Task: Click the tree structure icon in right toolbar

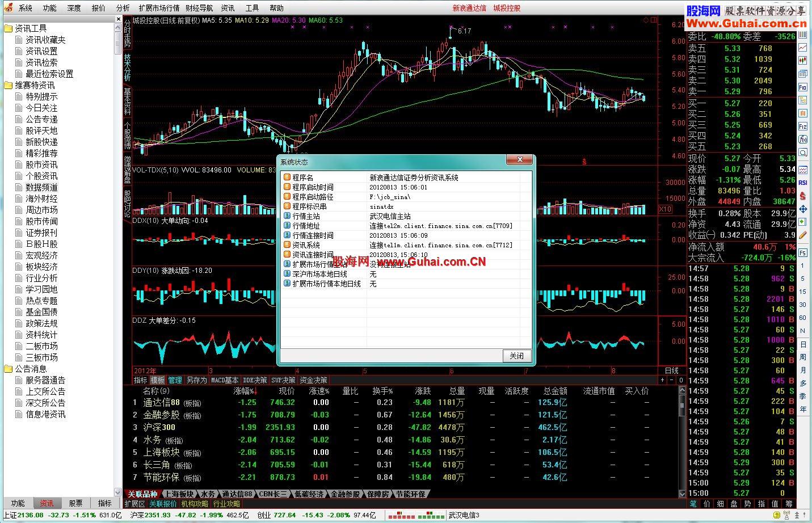Action: click(x=803, y=100)
